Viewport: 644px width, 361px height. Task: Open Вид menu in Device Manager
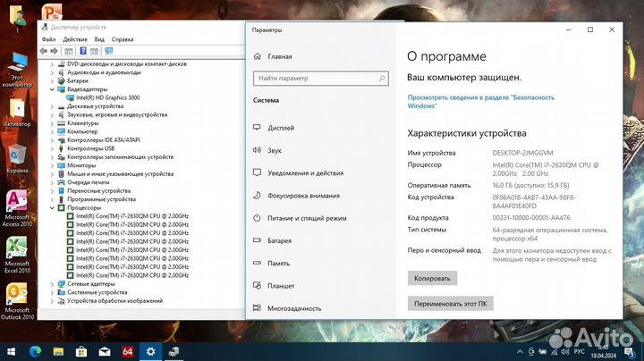point(99,39)
